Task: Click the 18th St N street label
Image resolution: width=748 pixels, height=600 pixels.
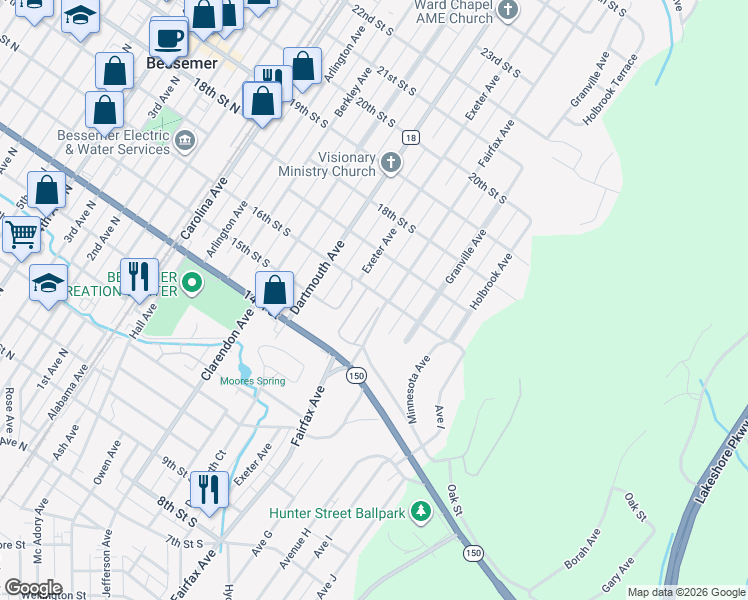Action: point(217,96)
